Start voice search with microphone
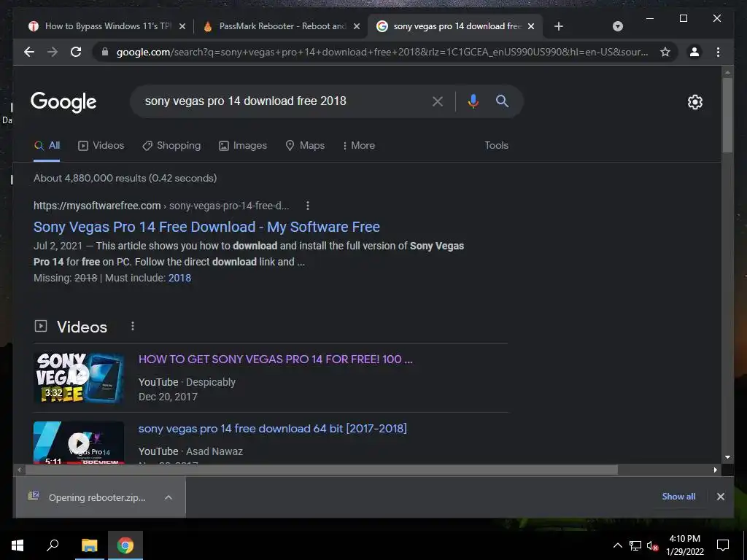 click(x=473, y=101)
